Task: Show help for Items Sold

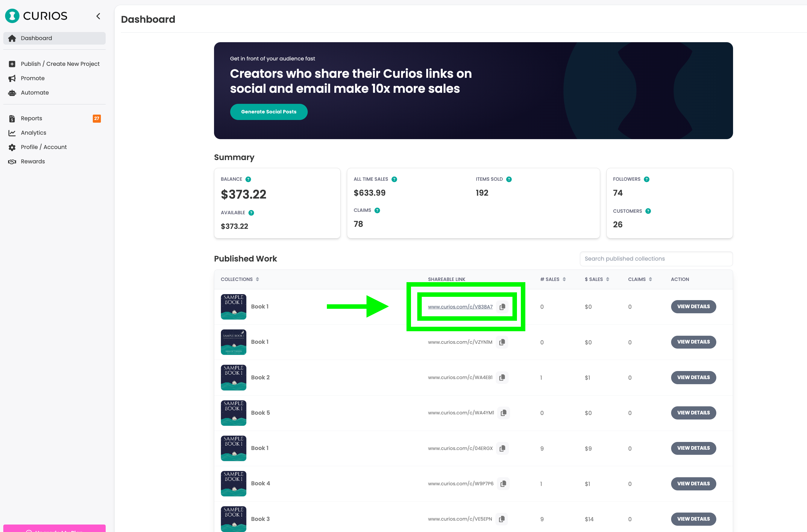Action: (x=509, y=179)
